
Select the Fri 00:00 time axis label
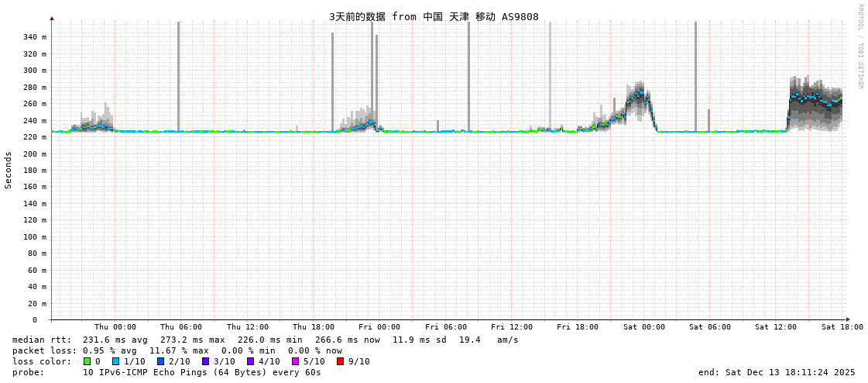click(379, 327)
